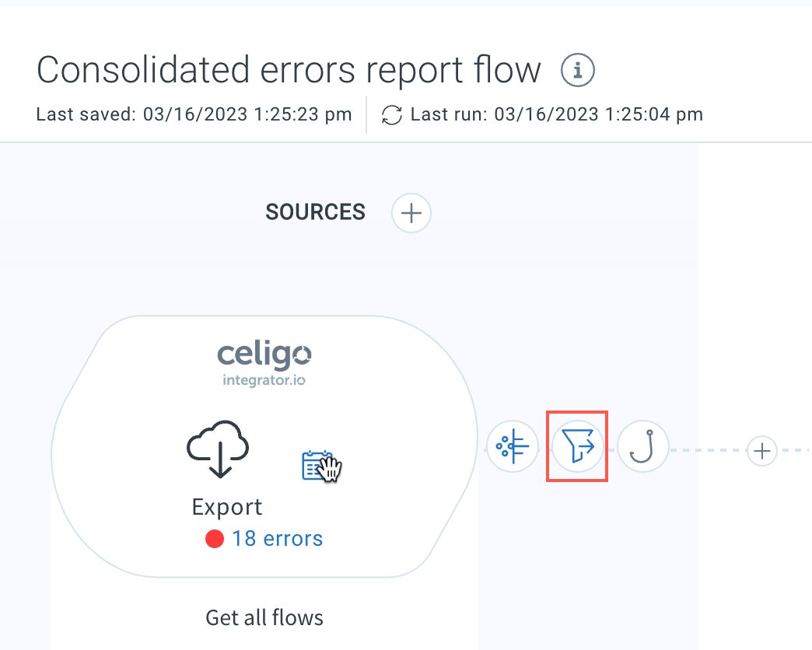Click the hook icon on the flow line

642,446
